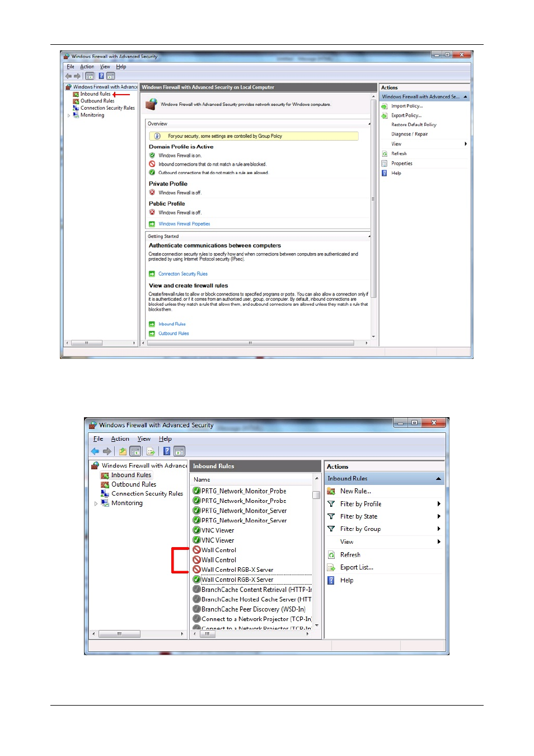Select the BranchCache Peer Discovery (WSD-In) rule
Screen dimensions: 534x756
[x=252, y=609]
